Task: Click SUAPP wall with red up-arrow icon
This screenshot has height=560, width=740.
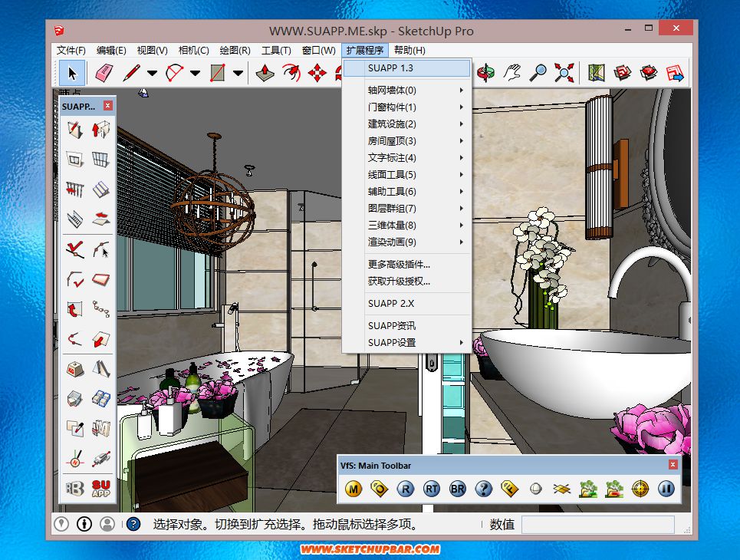Action: point(100,129)
